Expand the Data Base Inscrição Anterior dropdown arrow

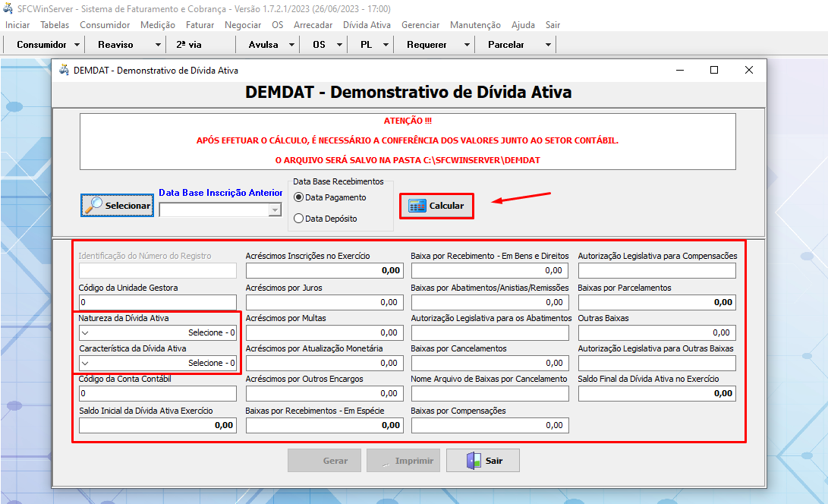coord(275,209)
